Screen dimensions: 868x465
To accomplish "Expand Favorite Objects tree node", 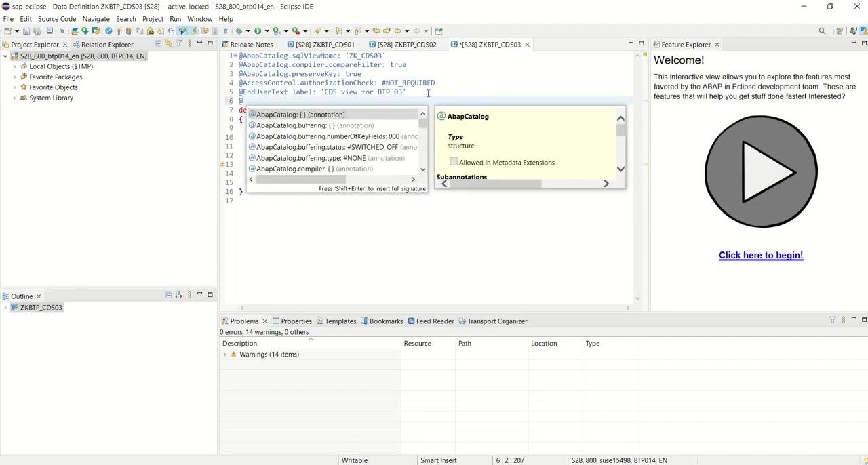I will (x=14, y=87).
